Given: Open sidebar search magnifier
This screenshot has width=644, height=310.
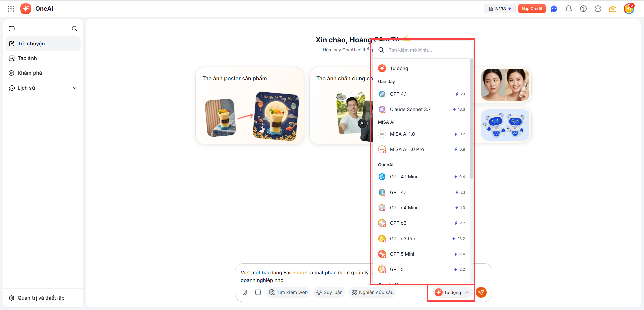Looking at the screenshot, I should [75, 29].
